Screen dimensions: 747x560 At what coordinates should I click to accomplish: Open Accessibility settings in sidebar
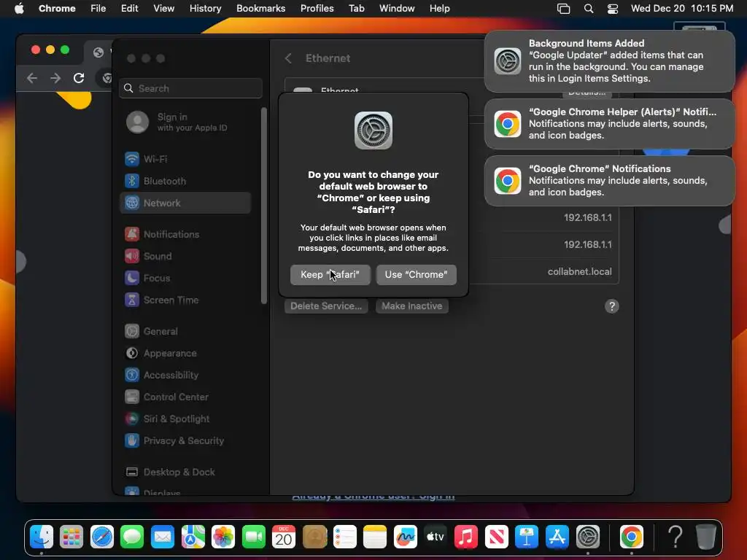click(186, 376)
